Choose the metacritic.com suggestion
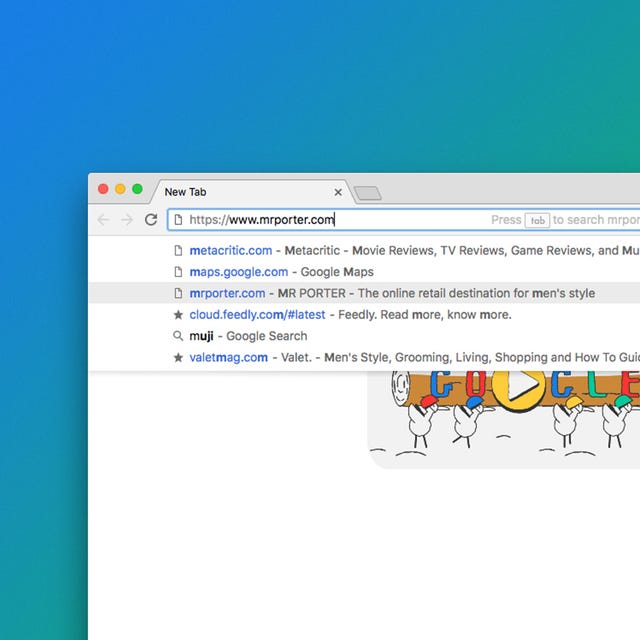Viewport: 640px width, 640px height. (364, 250)
